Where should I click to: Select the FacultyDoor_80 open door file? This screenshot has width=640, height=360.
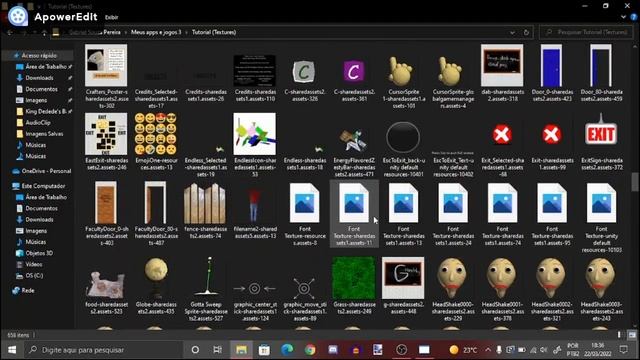pyautogui.click(x=156, y=203)
